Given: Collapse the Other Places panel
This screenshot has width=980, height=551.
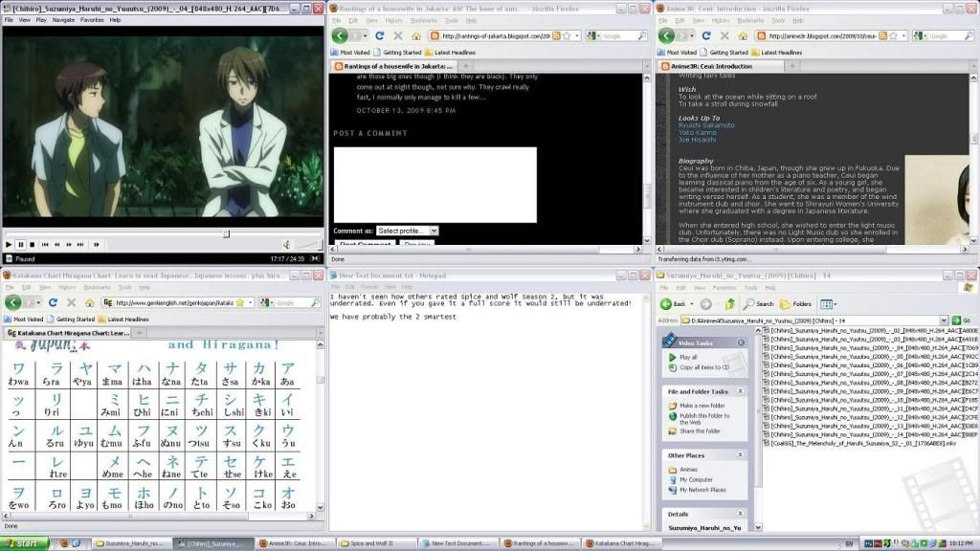Looking at the screenshot, I should click(x=741, y=455).
